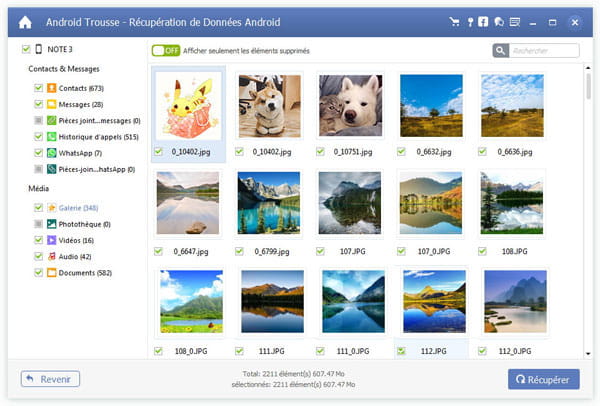Viewport: 600px width, 406px height.
Task: Click the search magnifier icon
Action: 501,51
